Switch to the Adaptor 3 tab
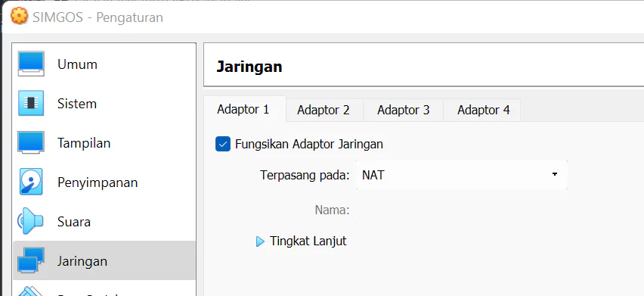644x296 pixels. (404, 111)
